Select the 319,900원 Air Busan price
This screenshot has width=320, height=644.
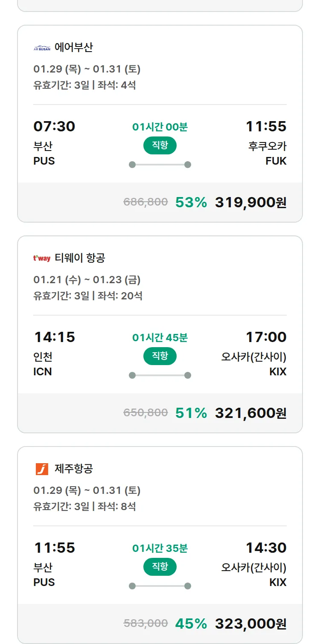tap(250, 203)
